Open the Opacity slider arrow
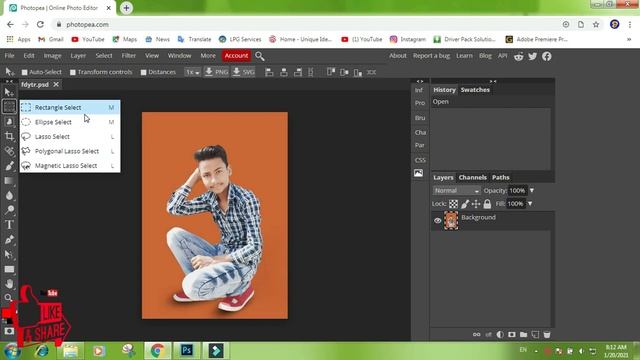This screenshot has height=360, width=640. point(532,191)
